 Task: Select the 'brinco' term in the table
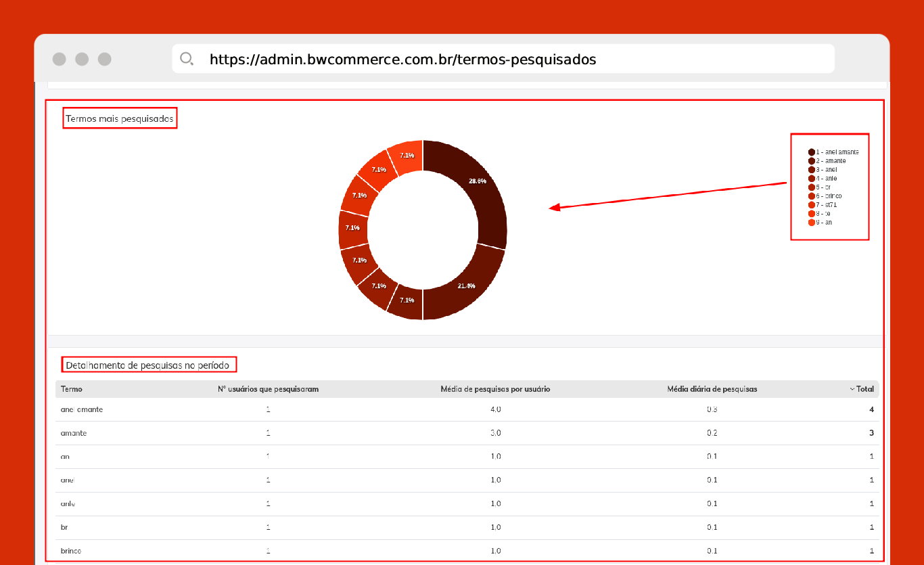[71, 551]
